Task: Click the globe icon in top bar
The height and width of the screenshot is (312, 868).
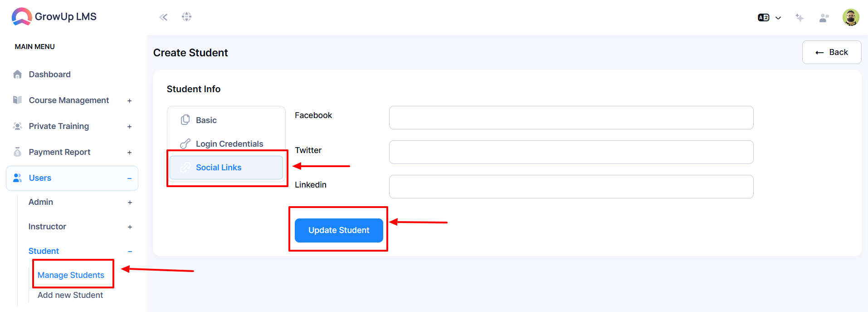Action: [x=186, y=17]
